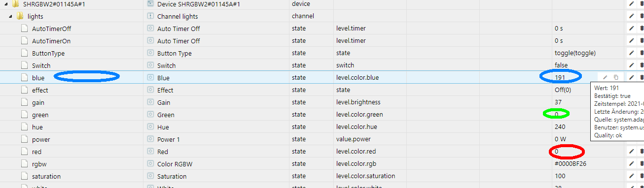This screenshot has height=188, width=644.
Task: Click the type cell reading channel
Action: [303, 16]
